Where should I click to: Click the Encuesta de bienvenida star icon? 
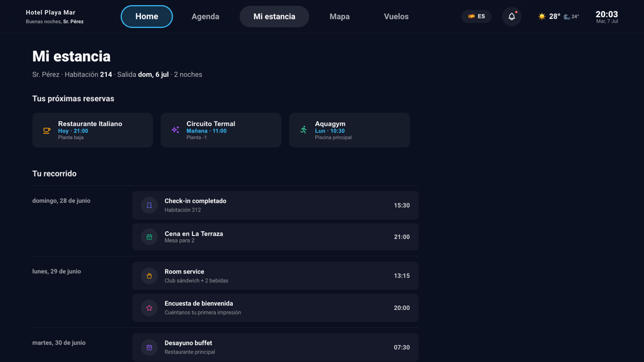coord(149,308)
